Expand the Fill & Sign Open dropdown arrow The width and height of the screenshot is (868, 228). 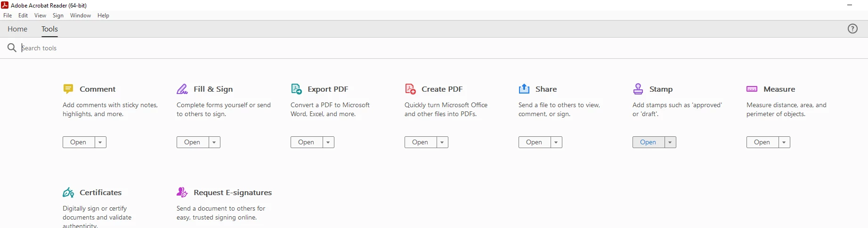[x=214, y=142]
